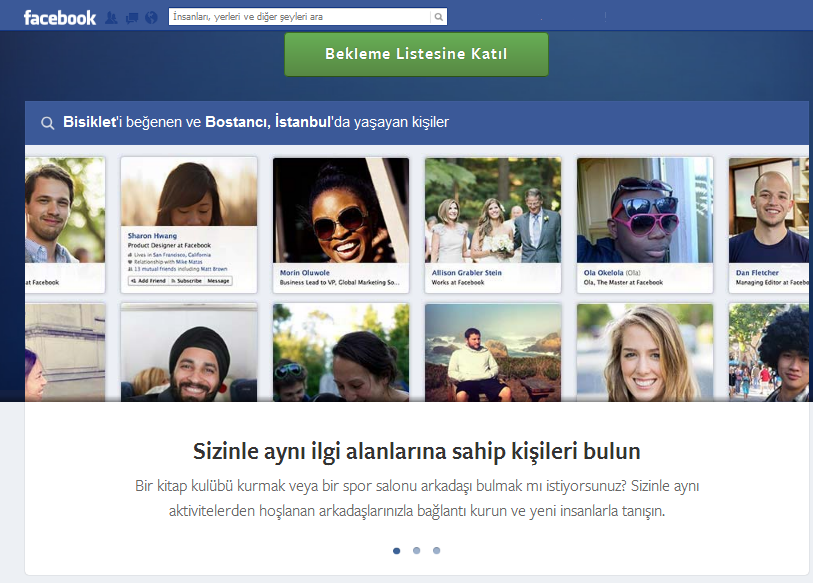Open San Francisco, California link

tap(181, 255)
